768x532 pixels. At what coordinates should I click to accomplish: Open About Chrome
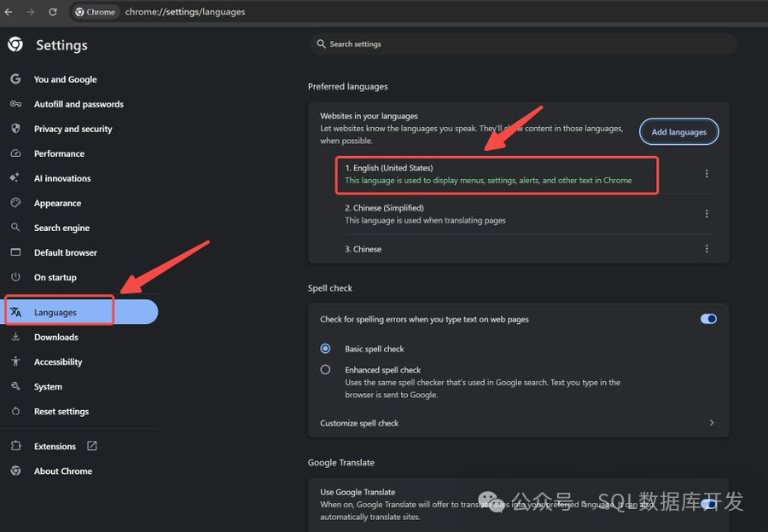62,471
